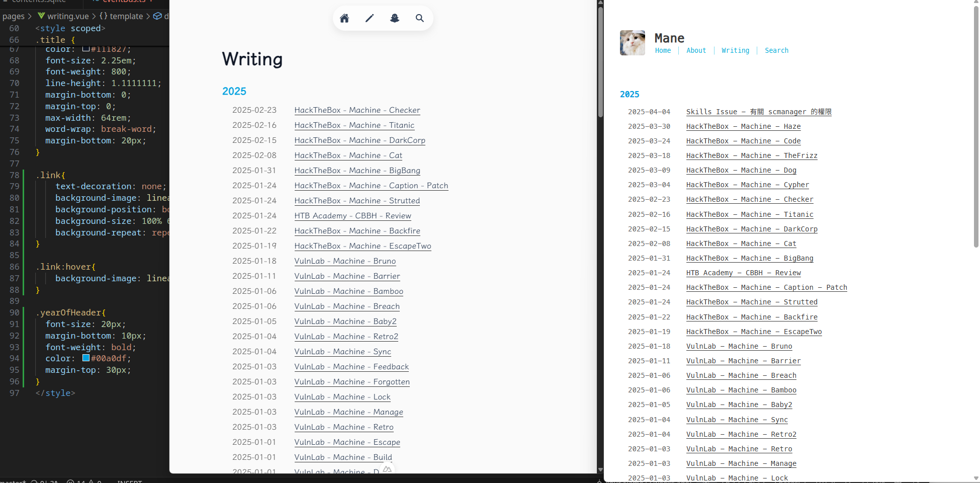The image size is (980, 483).
Task: Open Search in the Mane site nav
Action: pyautogui.click(x=776, y=50)
